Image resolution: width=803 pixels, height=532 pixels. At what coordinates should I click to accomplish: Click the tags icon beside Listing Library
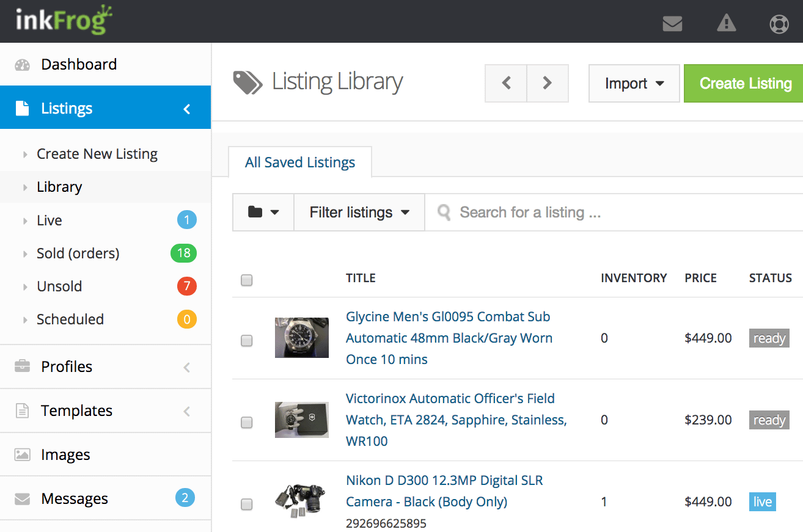coord(248,82)
